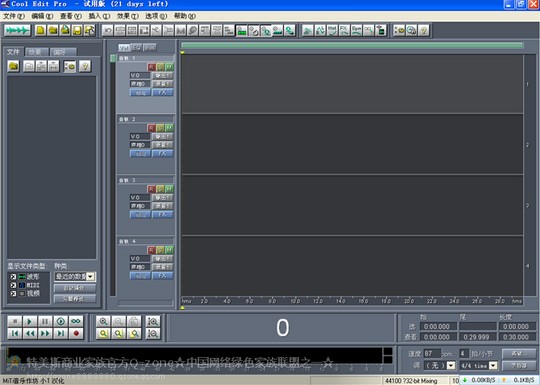
Task: Start playback with the Play button
Action: click(x=30, y=322)
